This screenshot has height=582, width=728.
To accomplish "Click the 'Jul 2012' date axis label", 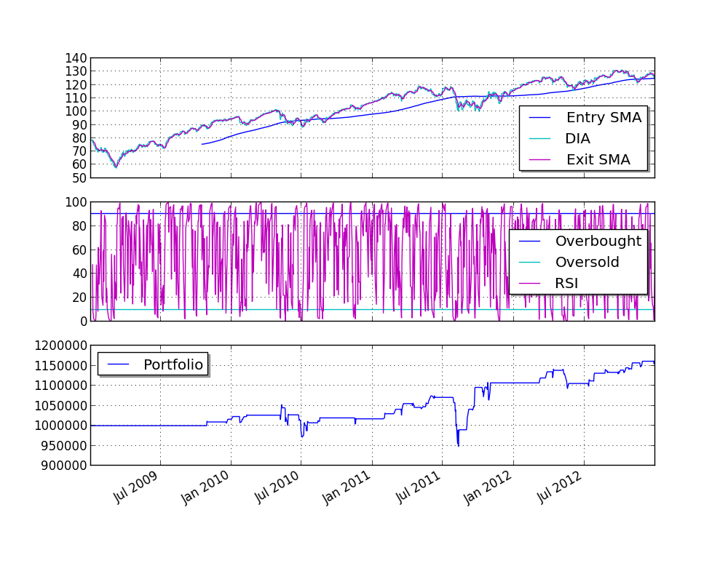I will click(559, 487).
